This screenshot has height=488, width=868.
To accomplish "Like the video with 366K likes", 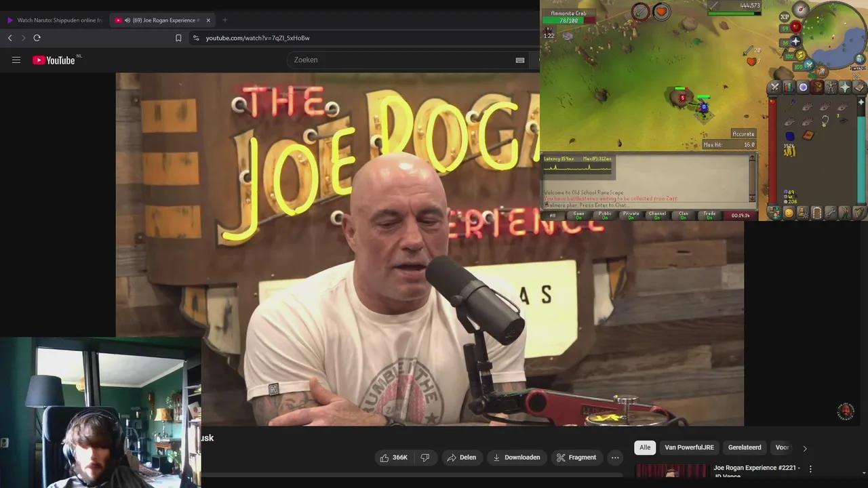I will click(394, 457).
